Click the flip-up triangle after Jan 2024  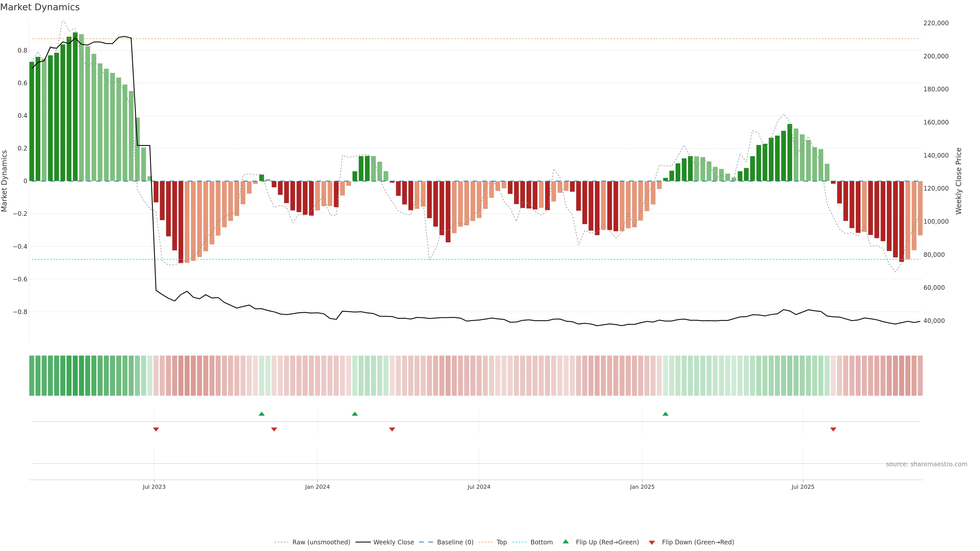tap(354, 414)
